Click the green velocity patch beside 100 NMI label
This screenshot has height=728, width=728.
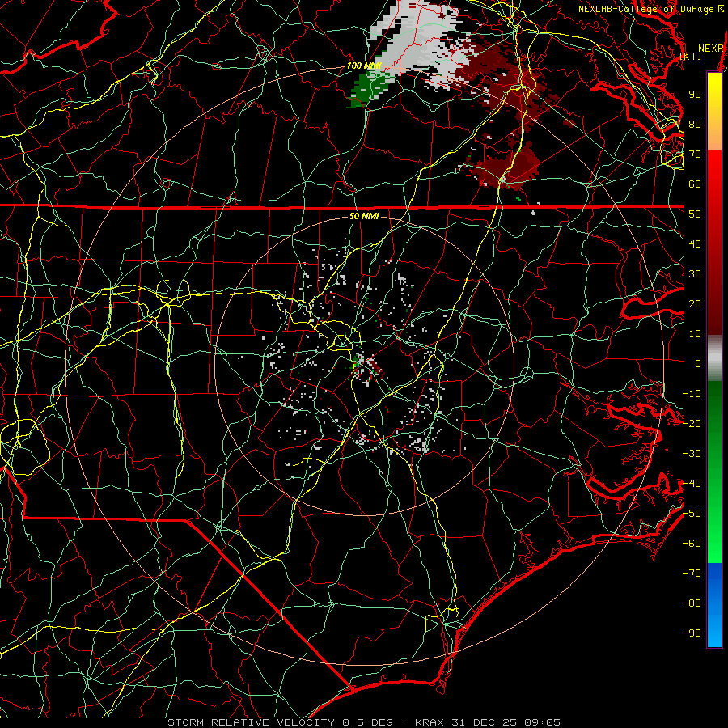point(366,89)
